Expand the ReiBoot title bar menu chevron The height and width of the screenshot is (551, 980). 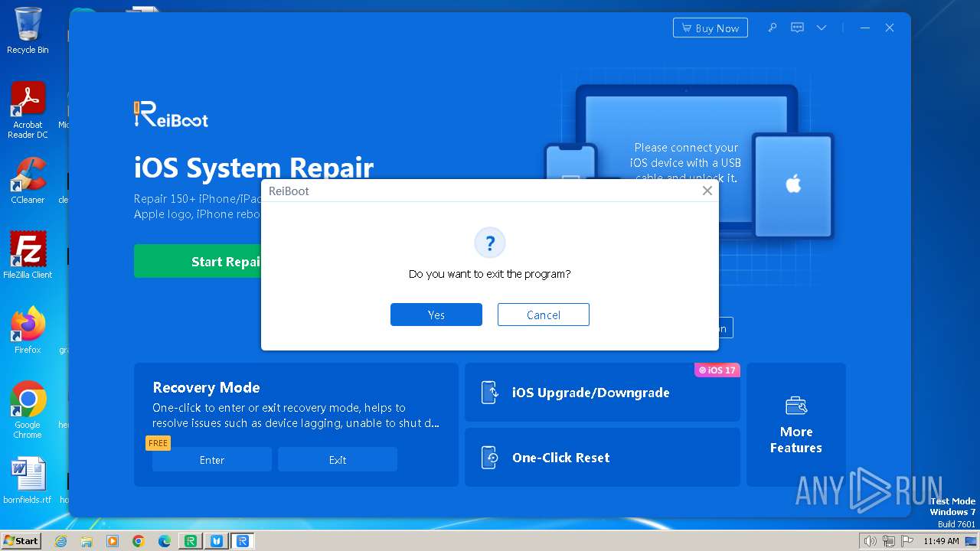tap(822, 28)
